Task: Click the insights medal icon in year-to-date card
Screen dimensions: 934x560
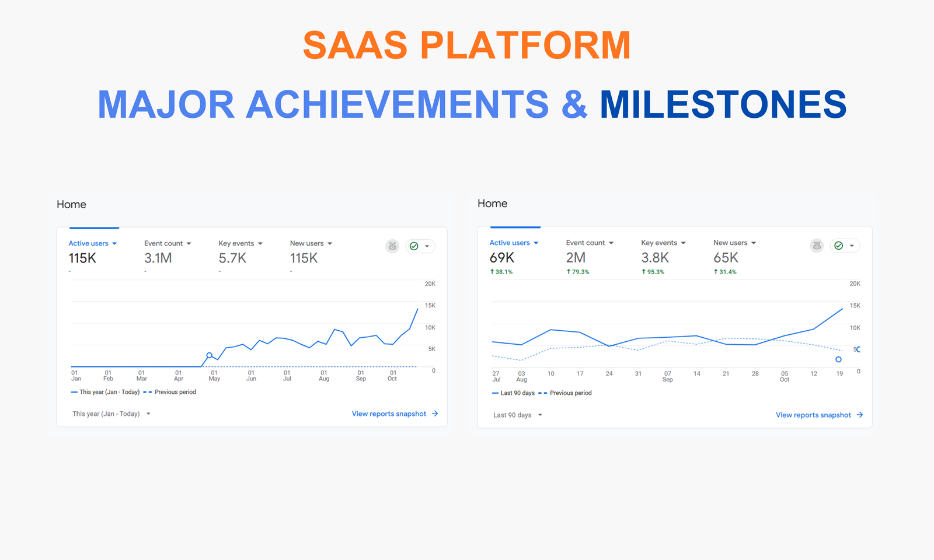Action: (x=392, y=246)
